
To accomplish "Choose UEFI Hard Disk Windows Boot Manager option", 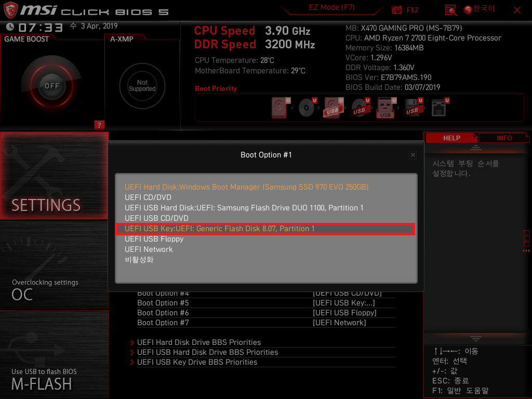I will click(x=265, y=187).
